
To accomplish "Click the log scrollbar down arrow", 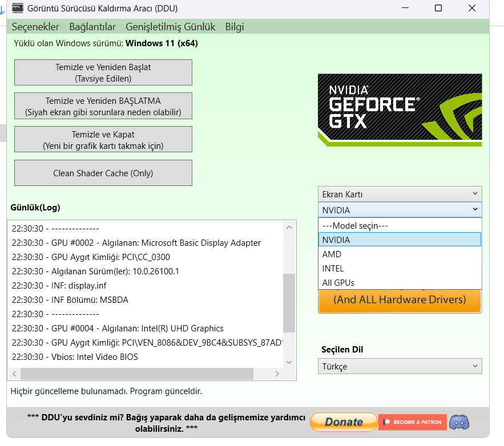I will [x=289, y=362].
